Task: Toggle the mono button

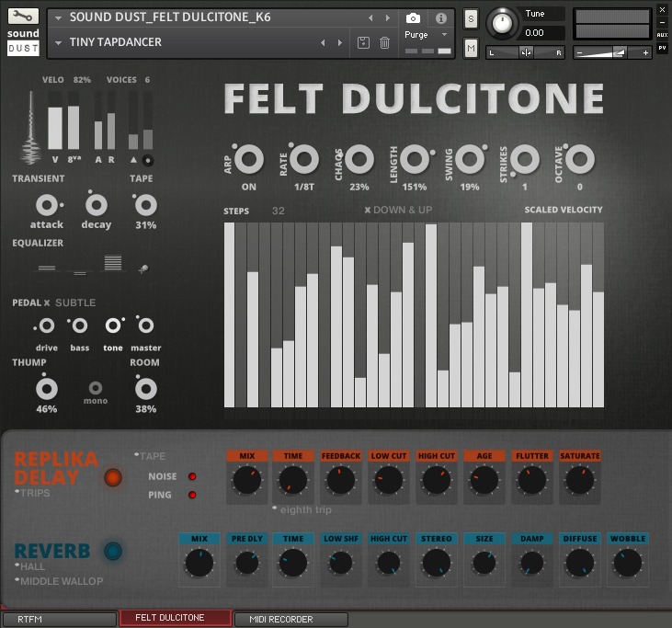Action: (95, 389)
